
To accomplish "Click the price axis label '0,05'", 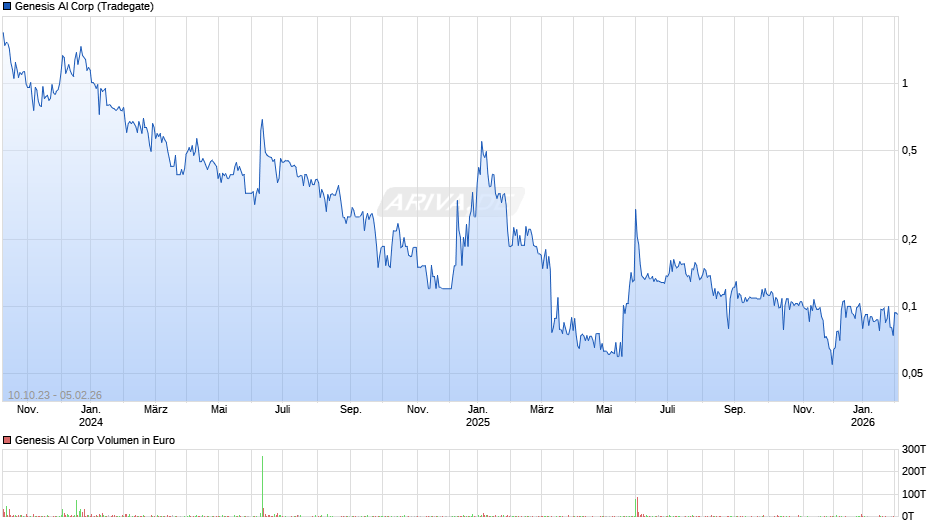I will [912, 374].
